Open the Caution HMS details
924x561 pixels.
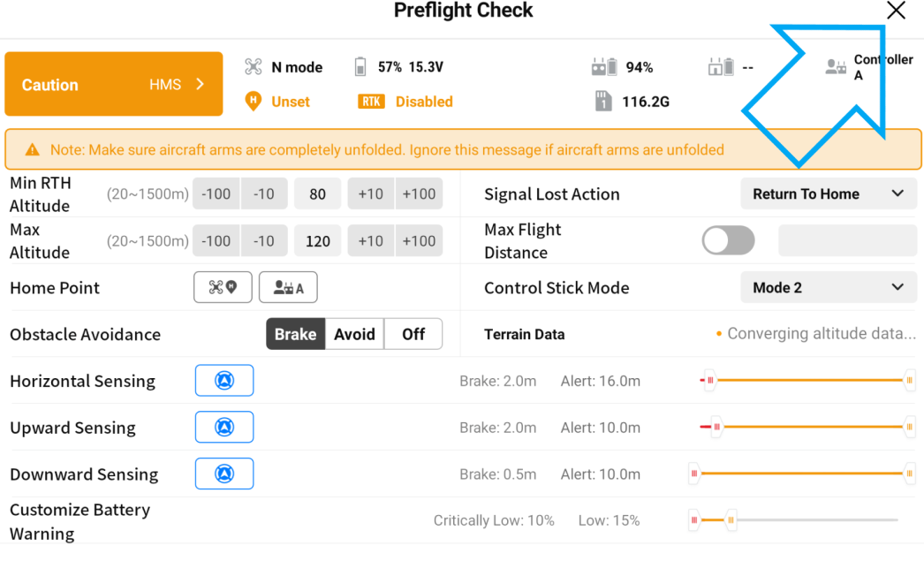click(113, 85)
